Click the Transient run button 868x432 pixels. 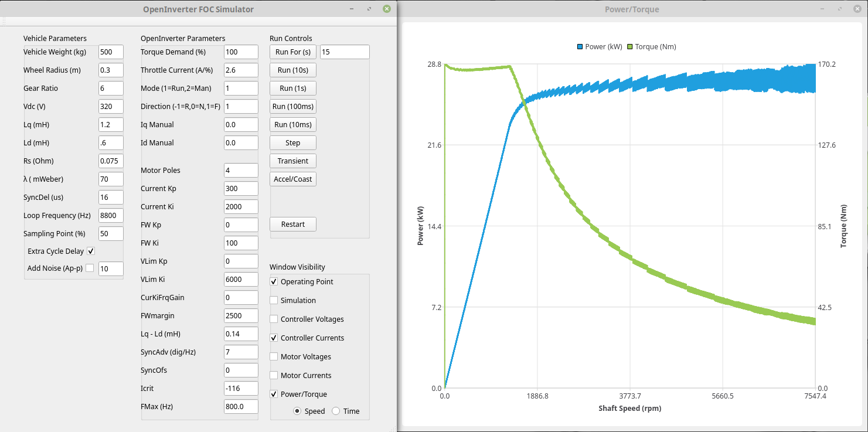[x=292, y=161]
